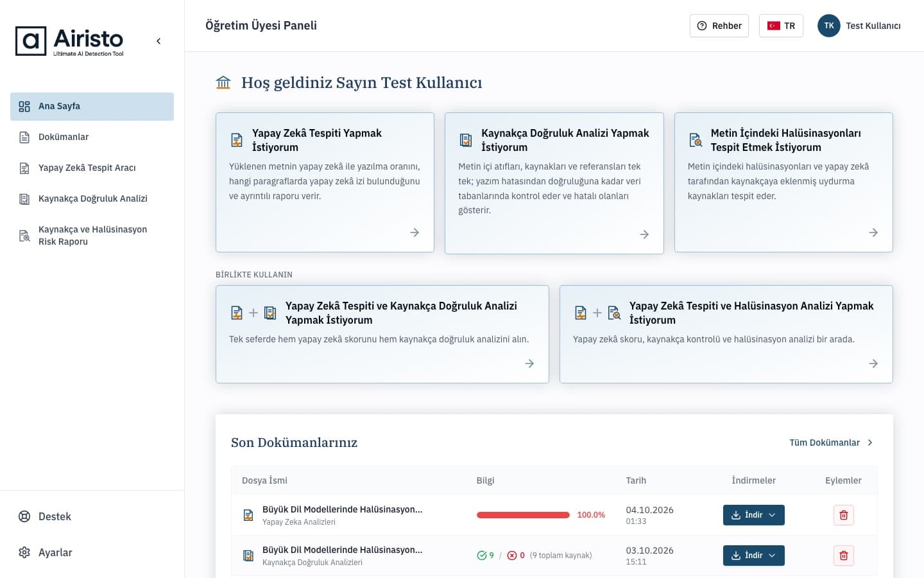Expand İndir dropdown for 04.10.2026 document

pyautogui.click(x=754, y=515)
